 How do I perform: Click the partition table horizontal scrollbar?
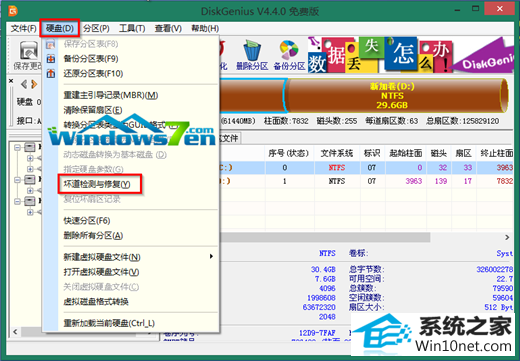click(x=325, y=237)
